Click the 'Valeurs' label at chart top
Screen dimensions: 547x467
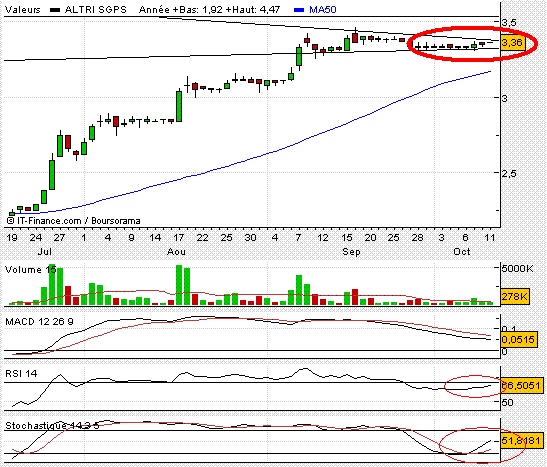[x=23, y=9]
